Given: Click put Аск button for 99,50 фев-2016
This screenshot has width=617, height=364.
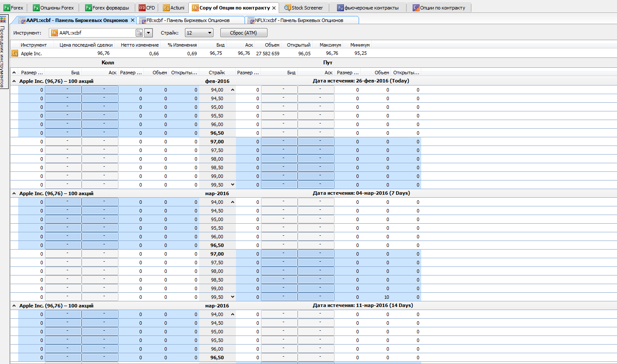Looking at the screenshot, I should 316,185.
